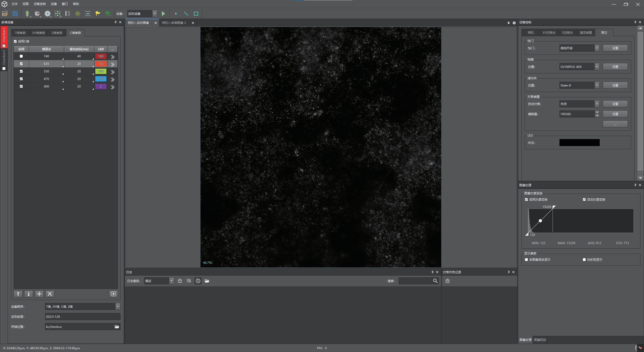The width and height of the screenshot is (644, 352).
Task: Click the objective lens toolbar icon
Action: point(27,14)
